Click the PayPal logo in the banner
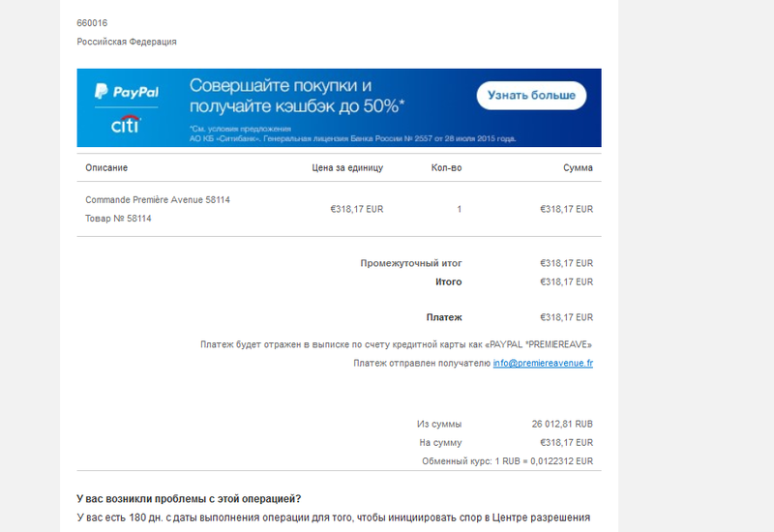Screen dimensions: 774x532 (127, 91)
